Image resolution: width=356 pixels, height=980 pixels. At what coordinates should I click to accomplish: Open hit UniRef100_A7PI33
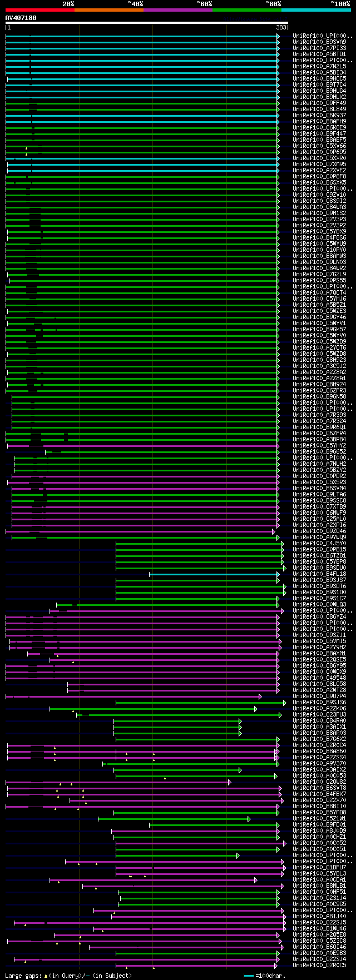pyautogui.click(x=319, y=48)
